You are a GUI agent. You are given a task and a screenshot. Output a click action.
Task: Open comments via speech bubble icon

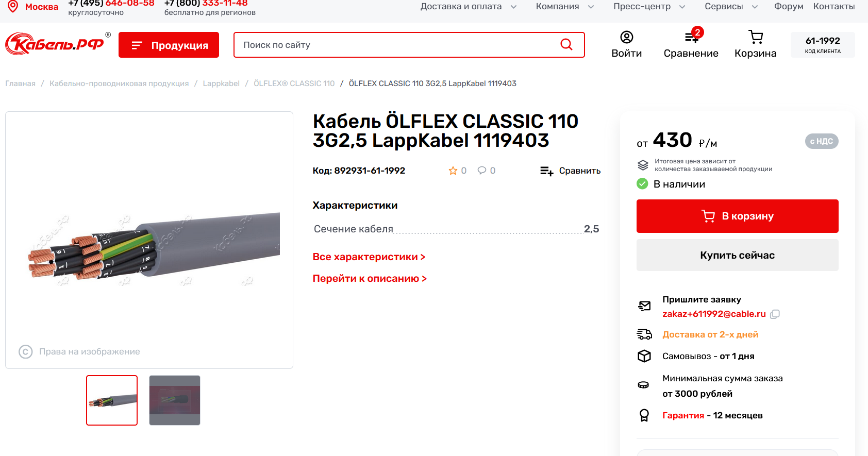click(482, 171)
